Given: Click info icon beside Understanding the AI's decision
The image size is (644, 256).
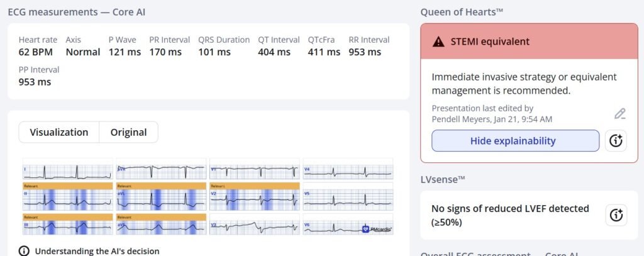Looking at the screenshot, I should tap(24, 251).
